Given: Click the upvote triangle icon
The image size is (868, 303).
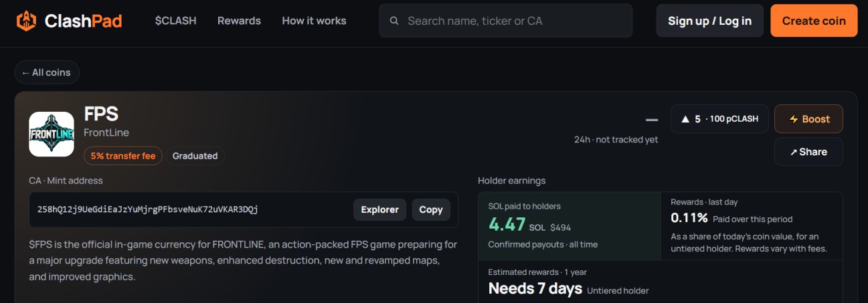Looking at the screenshot, I should (685, 119).
